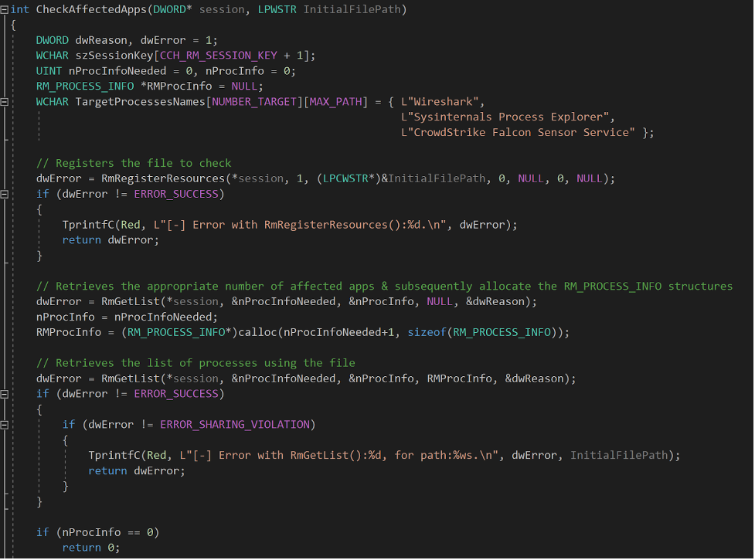
Task: Click the NUMBER_TARGET macro
Action: [x=254, y=101]
